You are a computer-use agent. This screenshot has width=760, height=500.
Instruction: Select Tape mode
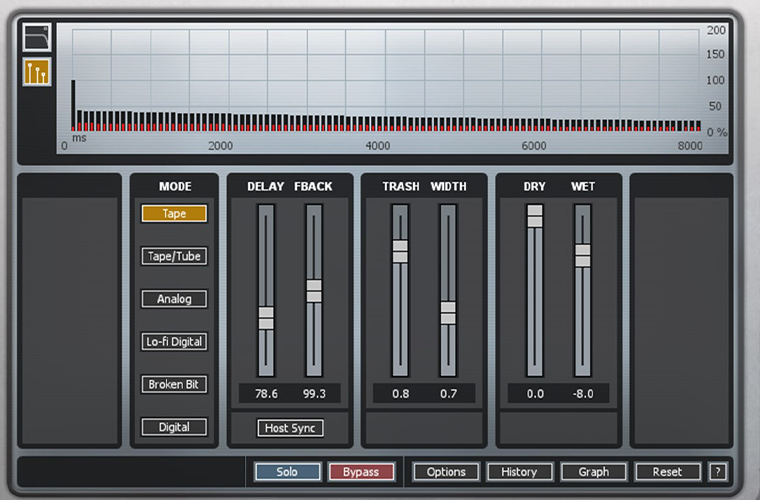click(174, 214)
